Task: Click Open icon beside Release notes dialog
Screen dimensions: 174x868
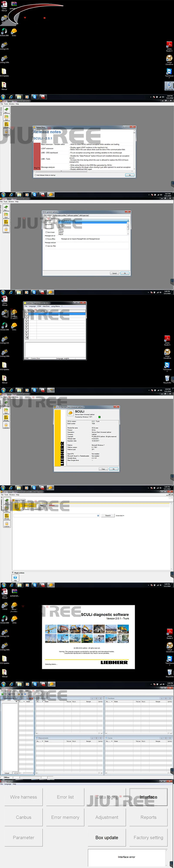Action: click(x=7, y=118)
